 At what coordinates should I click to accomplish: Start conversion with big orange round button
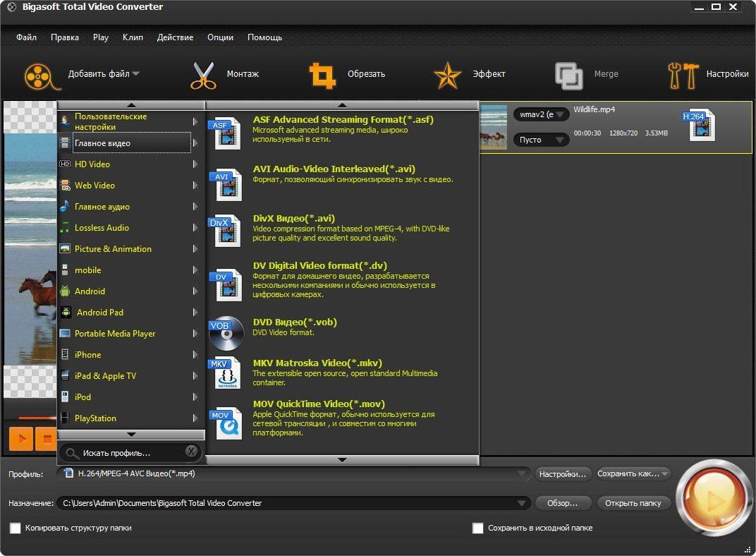(714, 499)
